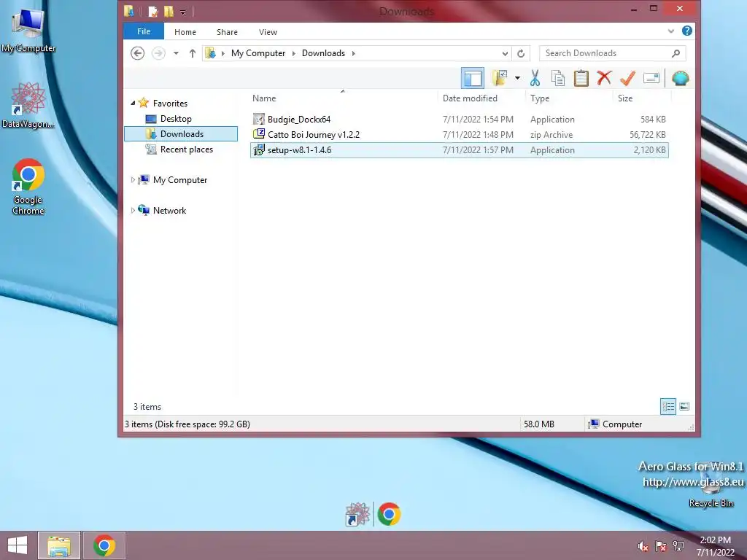Open My Computer desktop icon
Viewport: 747px width, 560px height.
[x=28, y=29]
